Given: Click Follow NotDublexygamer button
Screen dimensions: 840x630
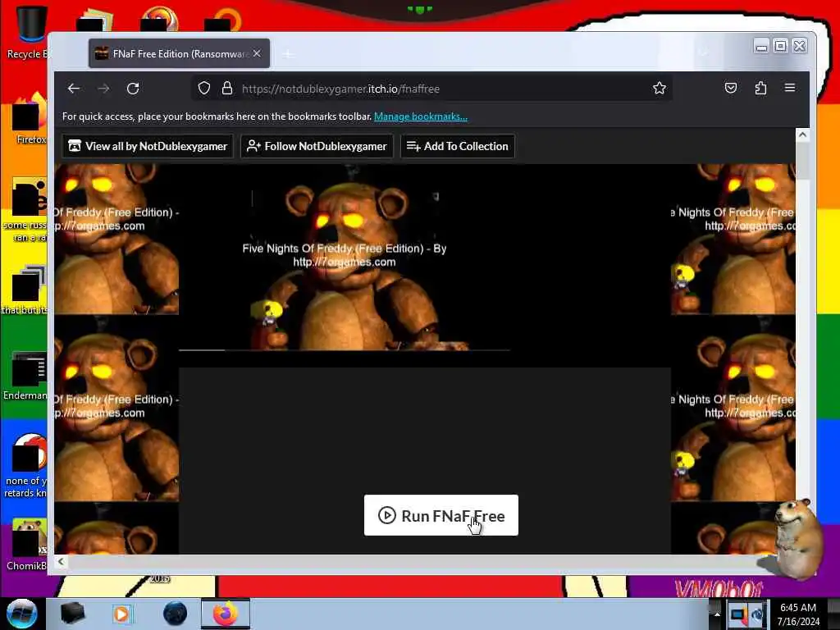Looking at the screenshot, I should point(317,146).
